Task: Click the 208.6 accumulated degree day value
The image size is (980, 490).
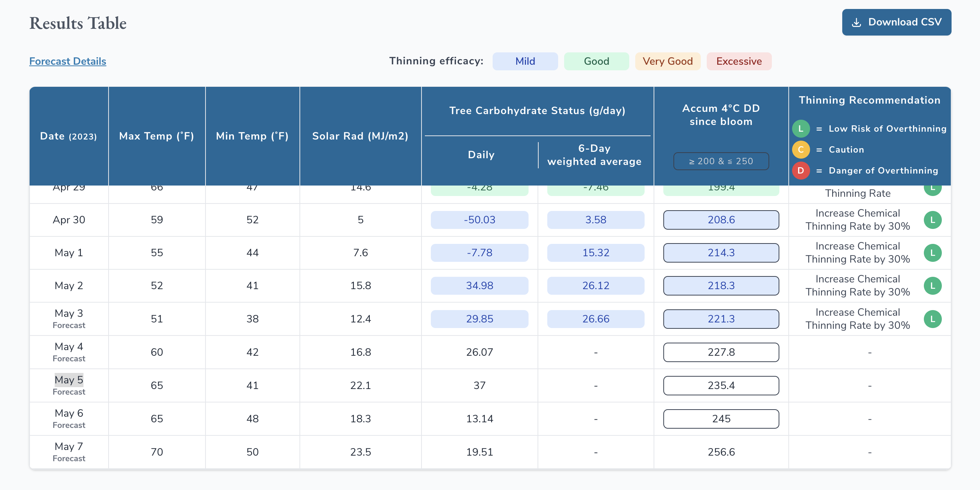Action: pos(721,220)
